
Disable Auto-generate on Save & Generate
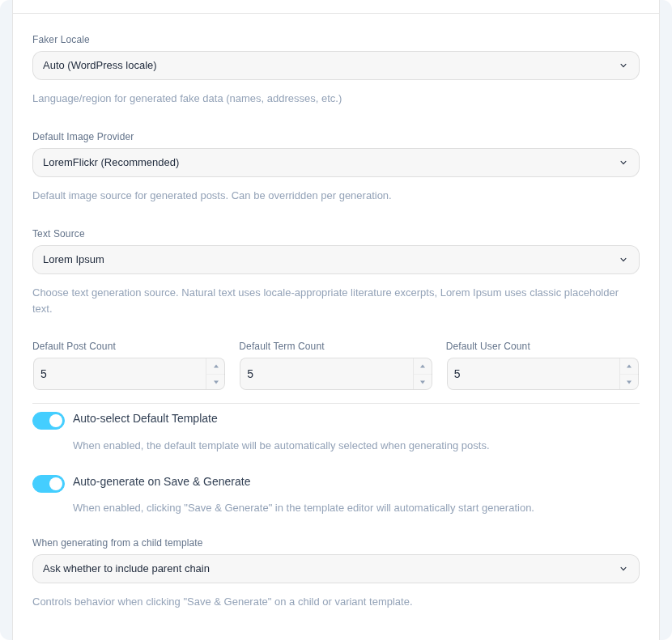[x=49, y=484]
